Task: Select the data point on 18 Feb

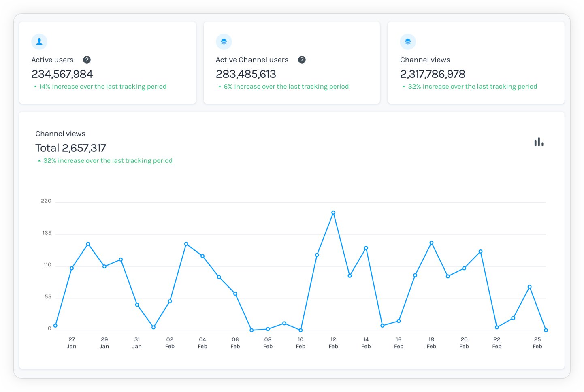Action: point(431,243)
